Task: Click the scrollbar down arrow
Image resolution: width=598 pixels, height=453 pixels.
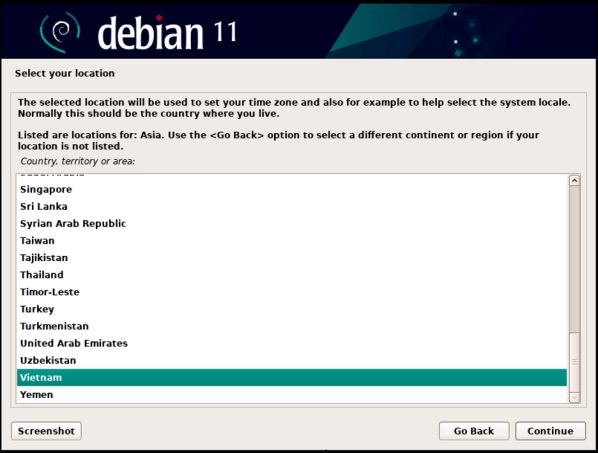Action: (574, 397)
